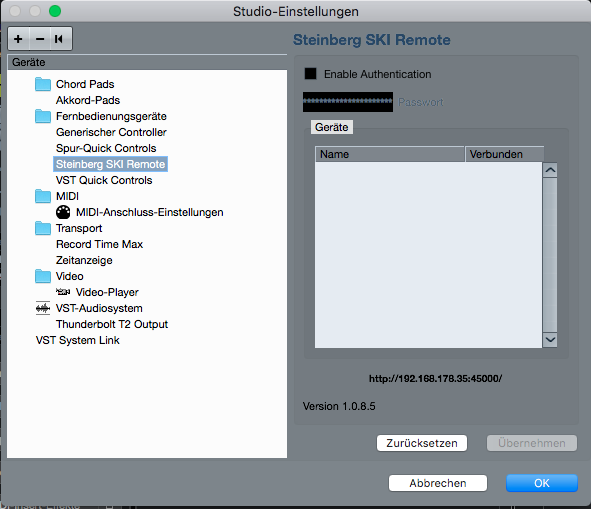
Task: Select Video-Player label in tree
Action: 107,292
